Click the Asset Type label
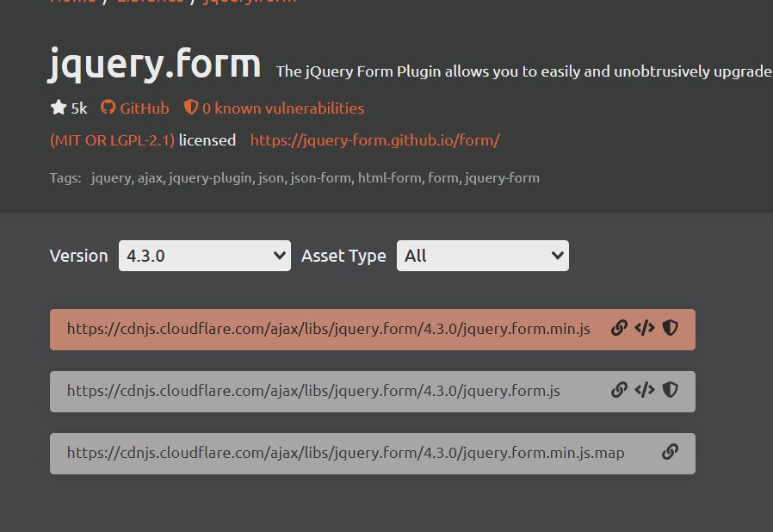Screen dimensions: 773x532 tap(343, 256)
